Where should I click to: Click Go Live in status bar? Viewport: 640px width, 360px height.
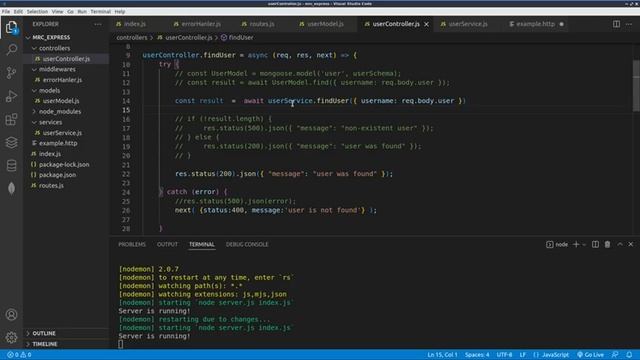[x=590, y=355]
